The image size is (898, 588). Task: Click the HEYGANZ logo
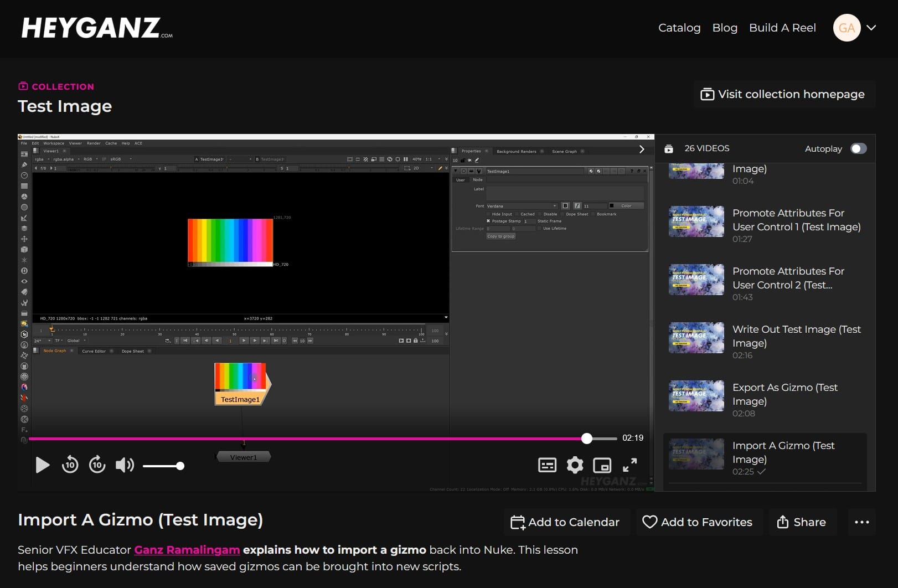pos(97,28)
